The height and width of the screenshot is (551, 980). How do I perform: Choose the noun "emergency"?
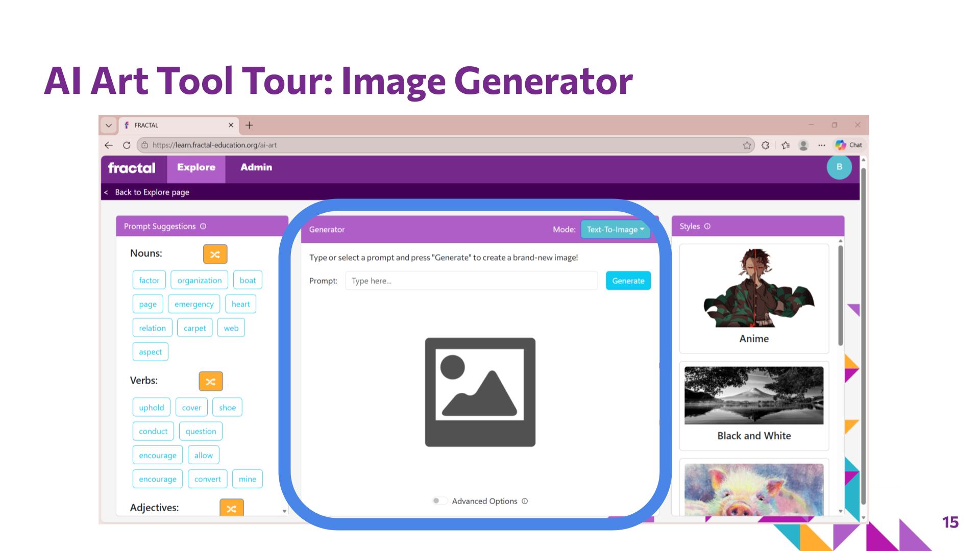[194, 304]
